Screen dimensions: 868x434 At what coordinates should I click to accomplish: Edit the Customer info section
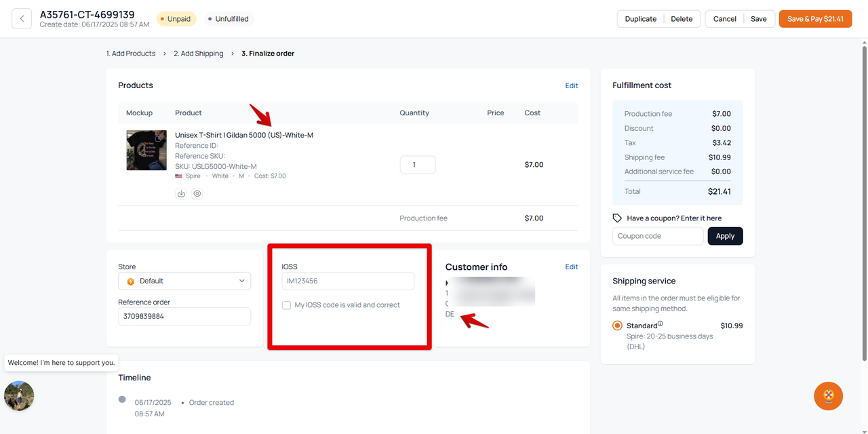571,267
